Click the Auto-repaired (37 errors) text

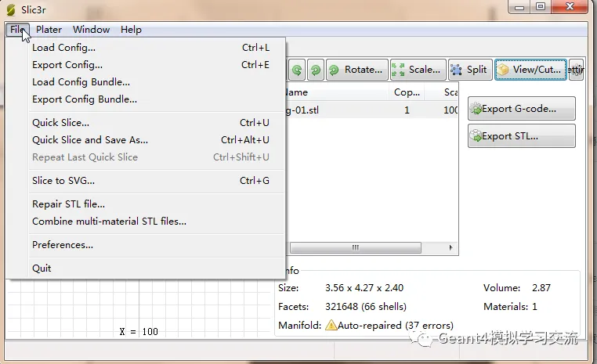(396, 326)
